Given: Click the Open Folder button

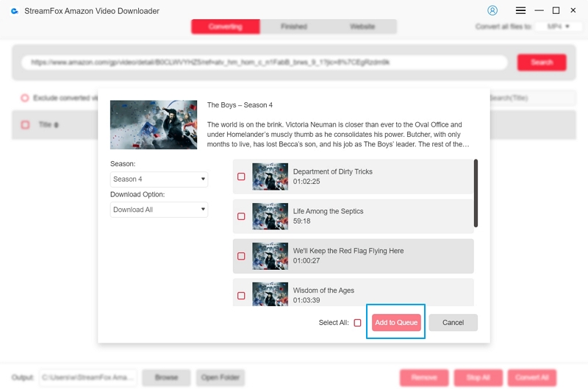Looking at the screenshot, I should click(220, 377).
